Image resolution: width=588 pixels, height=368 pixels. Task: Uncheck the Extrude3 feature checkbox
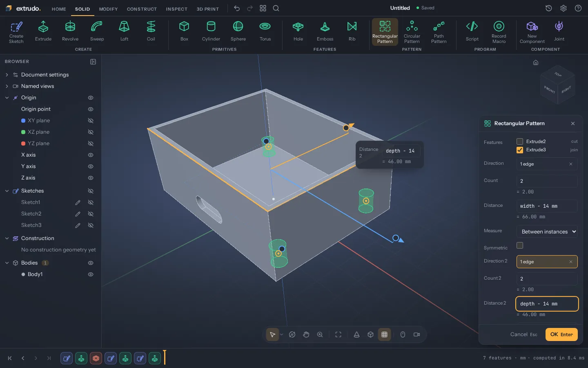tap(520, 150)
